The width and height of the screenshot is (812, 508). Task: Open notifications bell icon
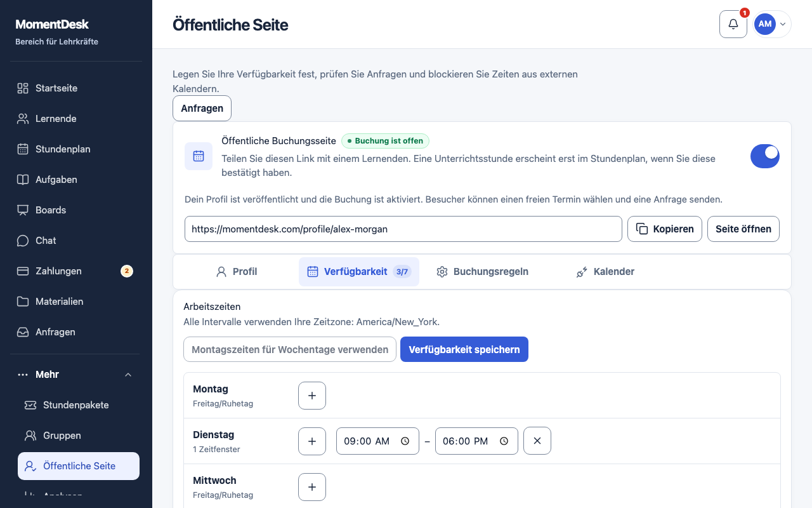[x=733, y=24]
